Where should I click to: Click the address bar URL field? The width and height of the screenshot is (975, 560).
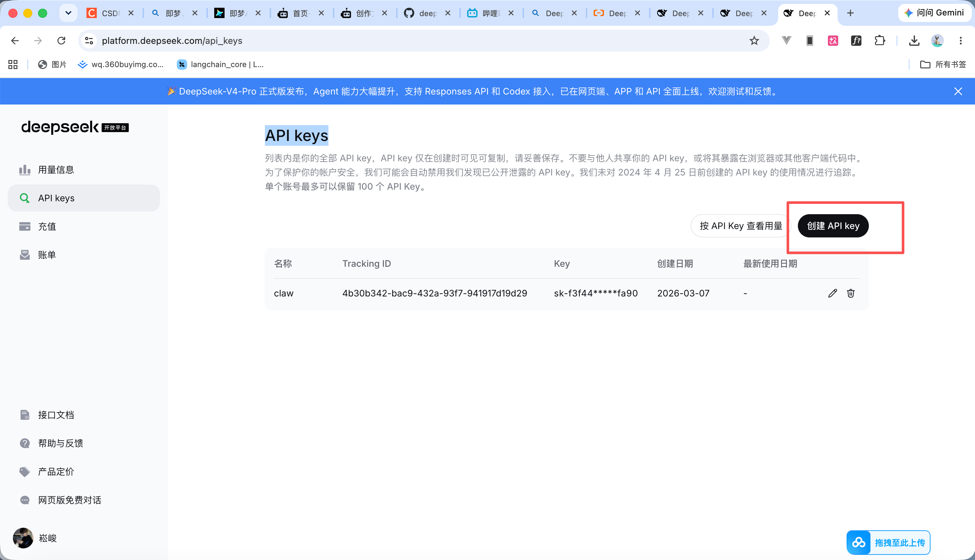tap(423, 41)
